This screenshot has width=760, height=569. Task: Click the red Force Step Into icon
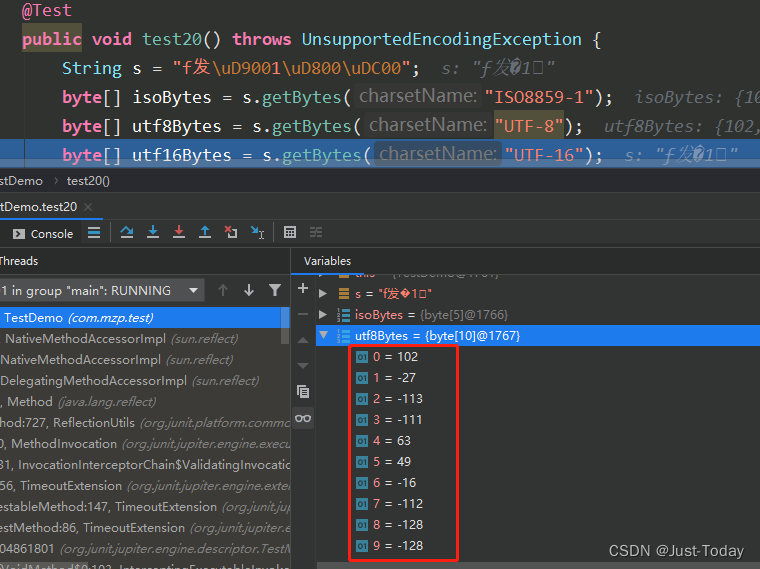click(x=179, y=232)
